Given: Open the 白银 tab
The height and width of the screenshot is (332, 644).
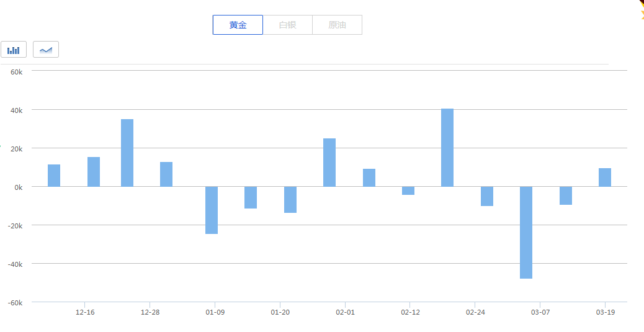Looking at the screenshot, I should point(287,25).
